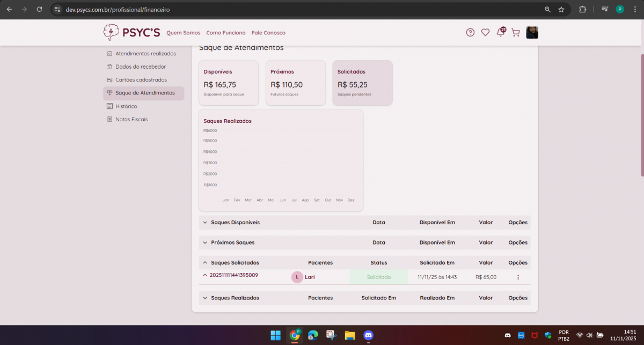The image size is (644, 345).
Task: Bookmark this page with star icon
Action: click(561, 9)
